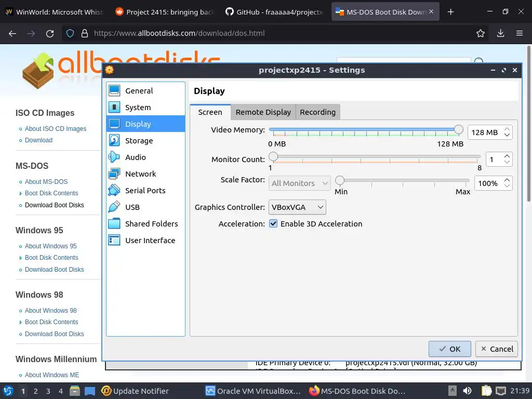Decrease Video Memory with down arrow

[x=507, y=135]
